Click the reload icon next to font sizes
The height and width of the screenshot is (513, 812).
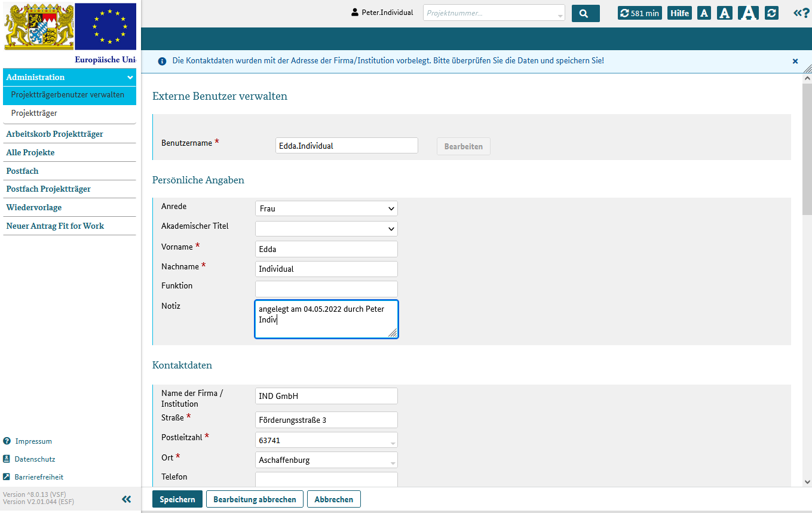click(771, 13)
